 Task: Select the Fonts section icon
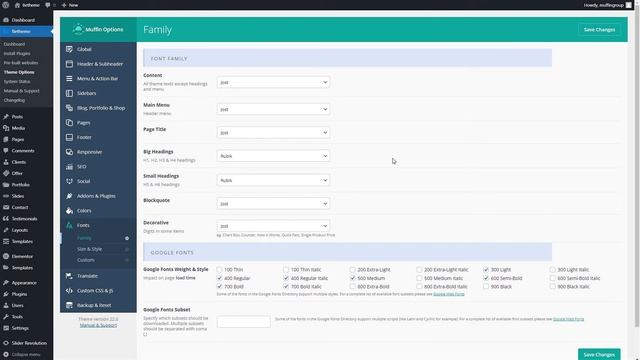pos(69,225)
